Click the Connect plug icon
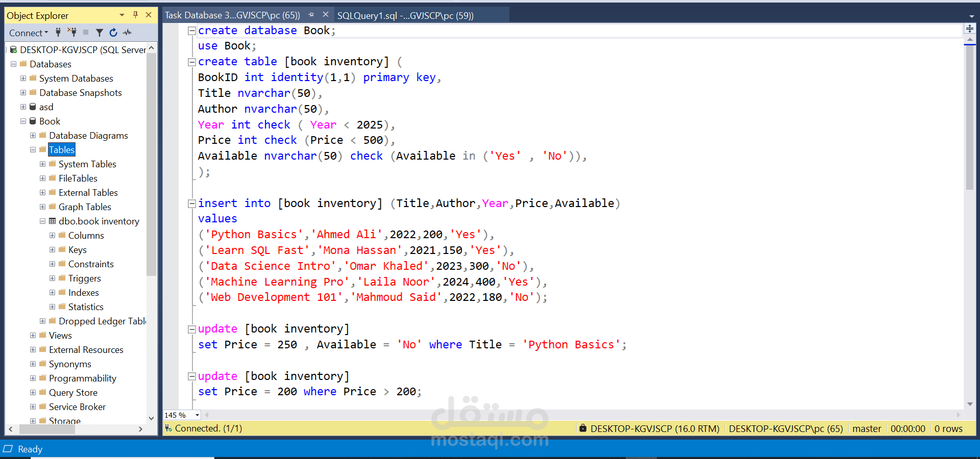Viewport: 980px width, 459px height. coord(58,32)
